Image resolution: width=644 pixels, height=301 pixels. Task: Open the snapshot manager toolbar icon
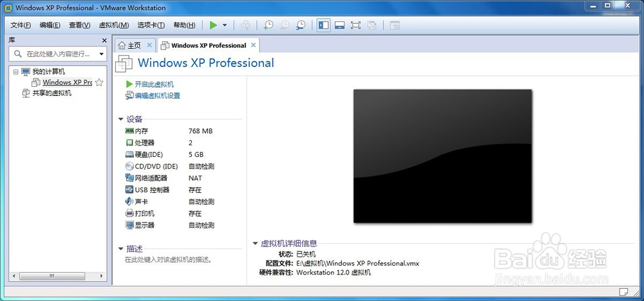(301, 26)
